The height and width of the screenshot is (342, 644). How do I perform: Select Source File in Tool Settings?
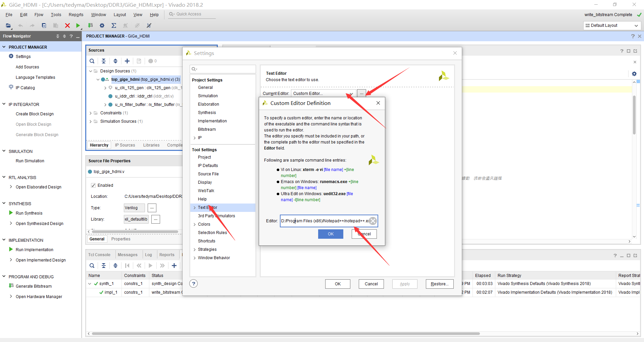coord(208,174)
